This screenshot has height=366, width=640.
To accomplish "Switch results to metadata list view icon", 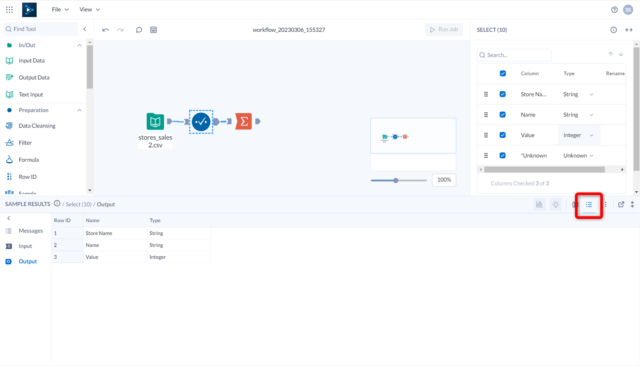I will point(589,204).
